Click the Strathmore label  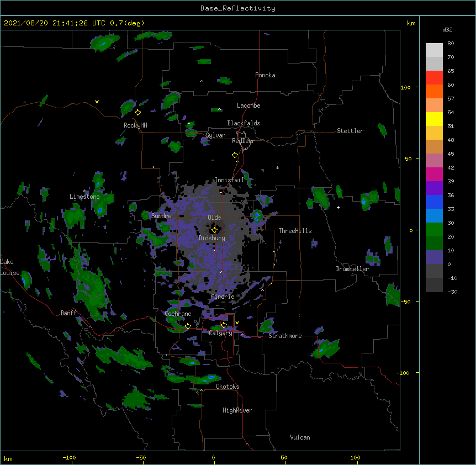285,336
